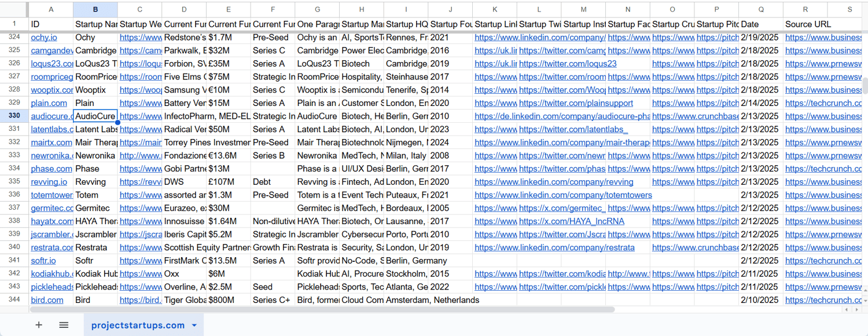
Task: Select the '£107M' funding cell
Action: 229,181
